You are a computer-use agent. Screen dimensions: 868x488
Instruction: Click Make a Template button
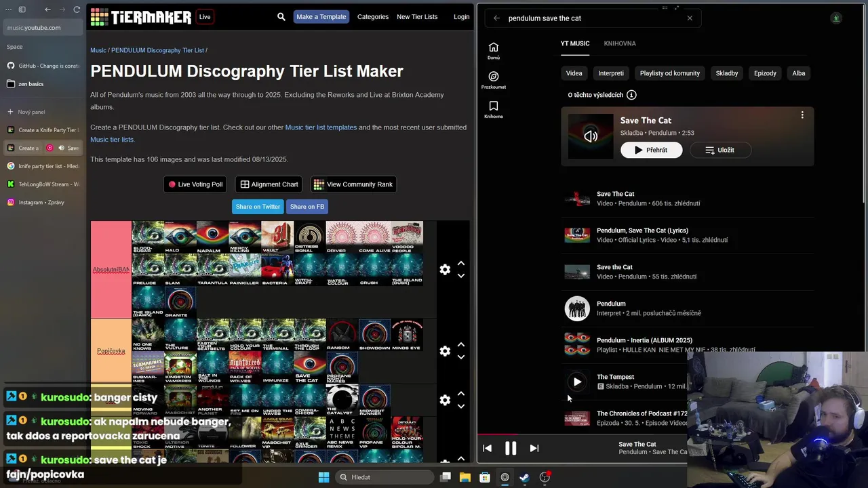[x=321, y=17]
